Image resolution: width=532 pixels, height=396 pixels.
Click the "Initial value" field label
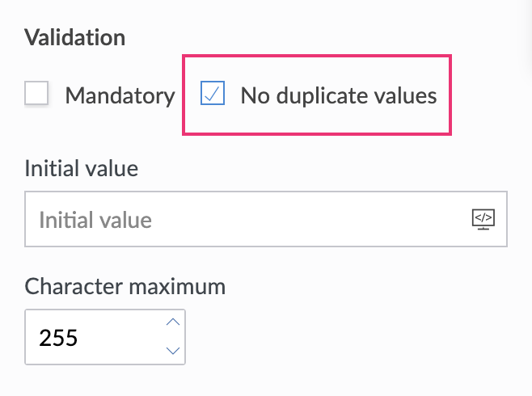(x=82, y=168)
